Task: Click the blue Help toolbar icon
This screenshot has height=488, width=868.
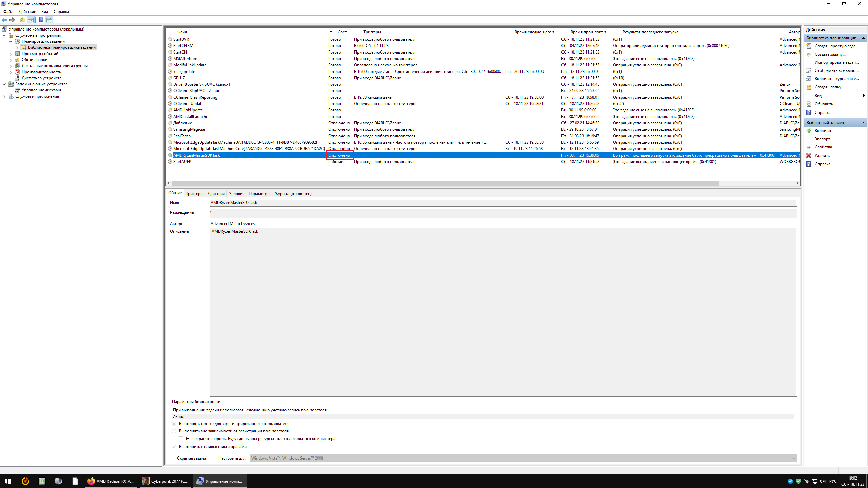Action: (x=41, y=20)
